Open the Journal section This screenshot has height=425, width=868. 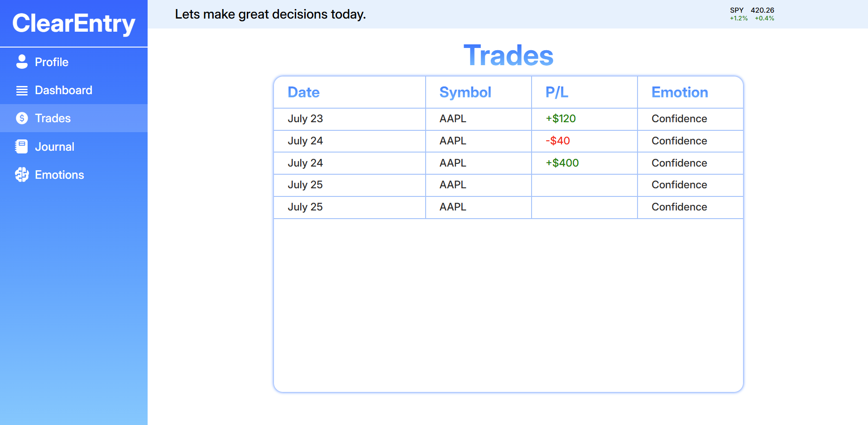74,147
